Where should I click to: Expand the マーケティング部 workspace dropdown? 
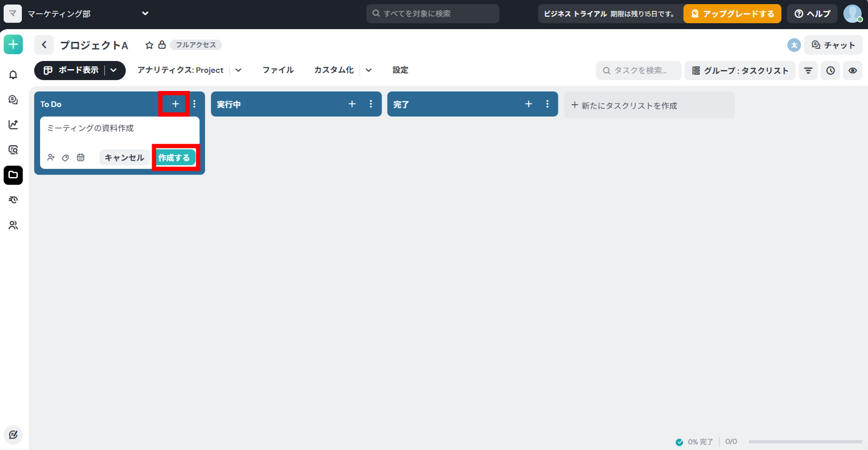[145, 14]
